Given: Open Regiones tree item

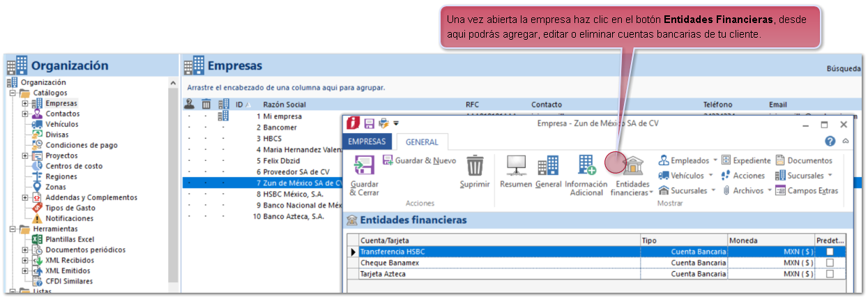Looking at the screenshot, I should tap(61, 176).
